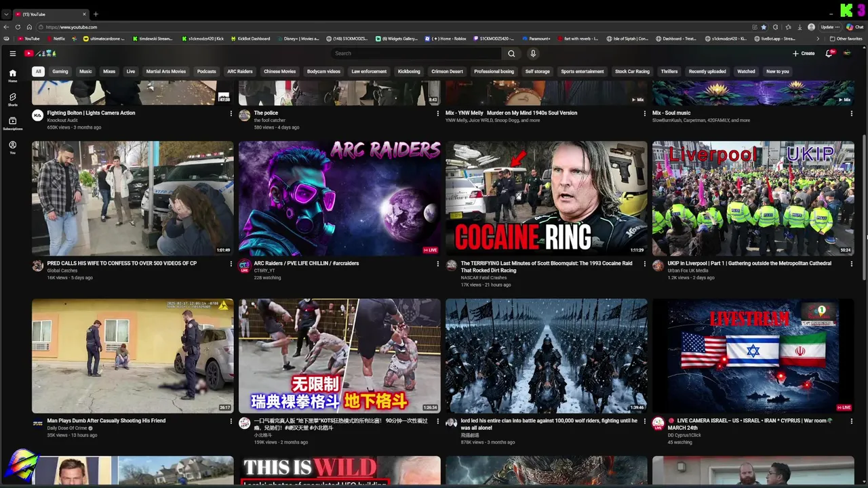The width and height of the screenshot is (868, 488).
Task: Open Subscriptions from the sidebar
Action: pos(12,123)
